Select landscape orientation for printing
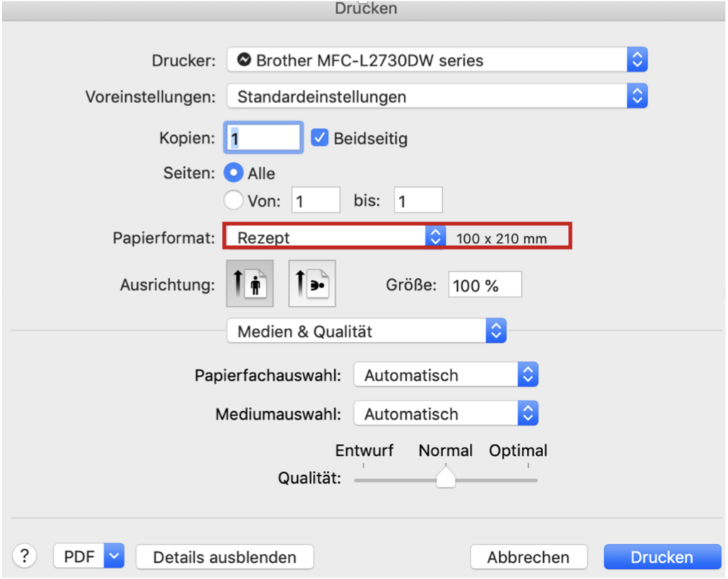 point(311,283)
